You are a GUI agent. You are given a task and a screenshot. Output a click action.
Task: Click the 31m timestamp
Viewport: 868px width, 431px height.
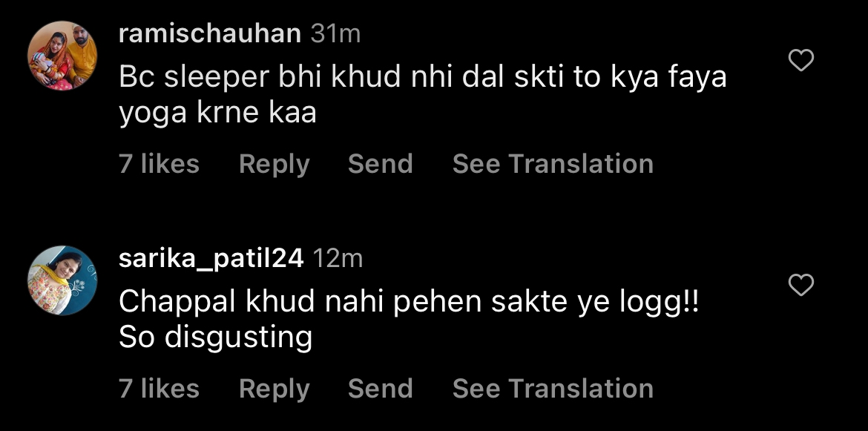[335, 33]
